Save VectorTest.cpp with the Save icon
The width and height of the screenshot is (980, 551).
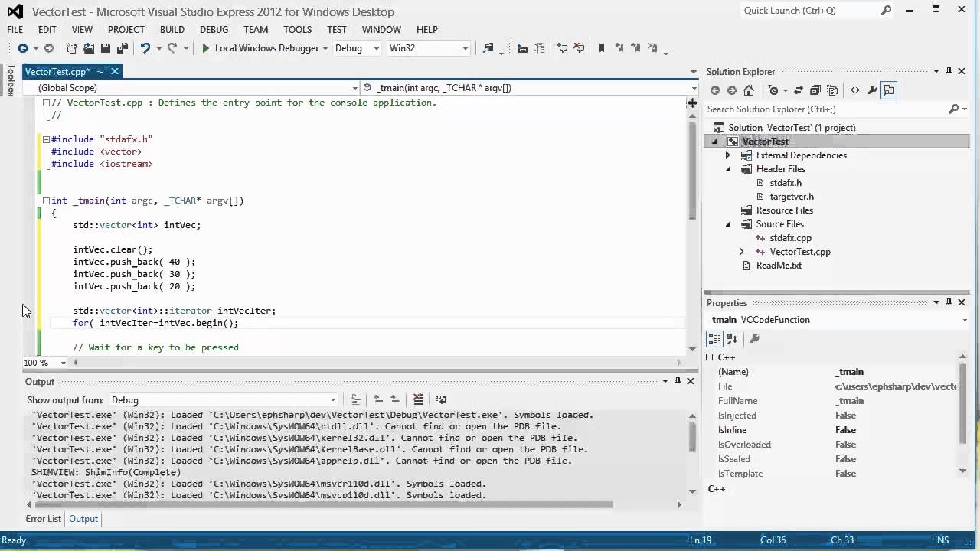pos(106,48)
